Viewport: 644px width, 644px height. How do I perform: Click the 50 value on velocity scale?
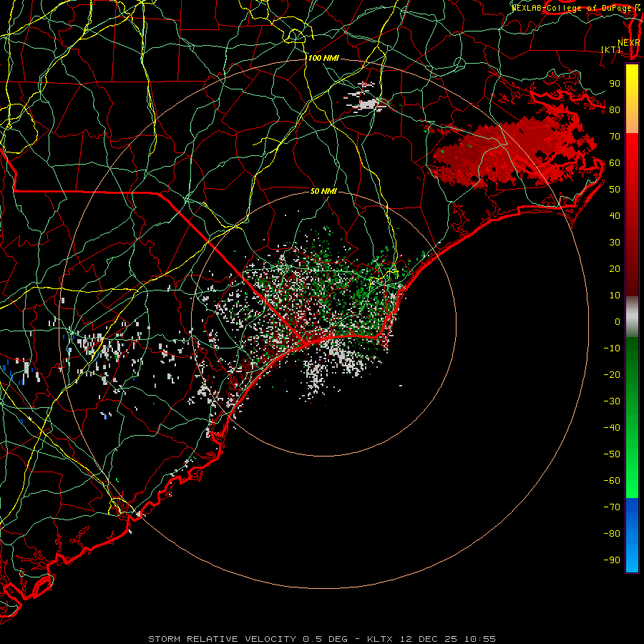(x=615, y=190)
